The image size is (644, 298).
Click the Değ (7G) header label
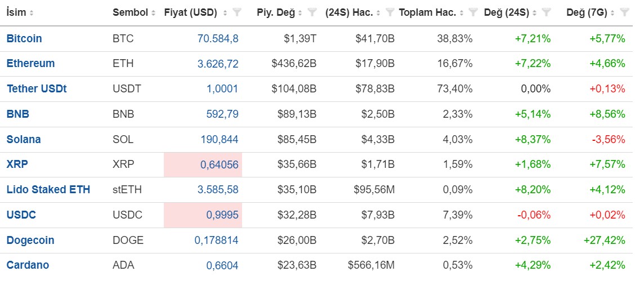click(x=588, y=13)
